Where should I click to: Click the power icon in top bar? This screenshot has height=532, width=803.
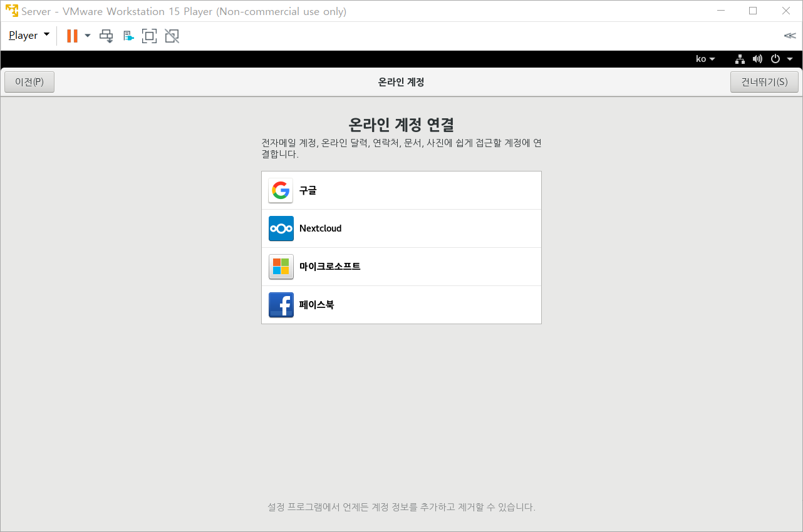click(x=775, y=59)
